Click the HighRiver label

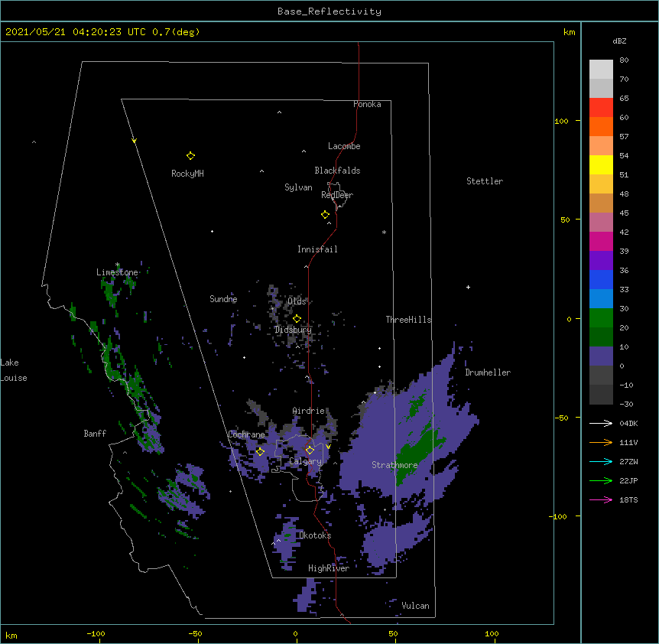[329, 568]
